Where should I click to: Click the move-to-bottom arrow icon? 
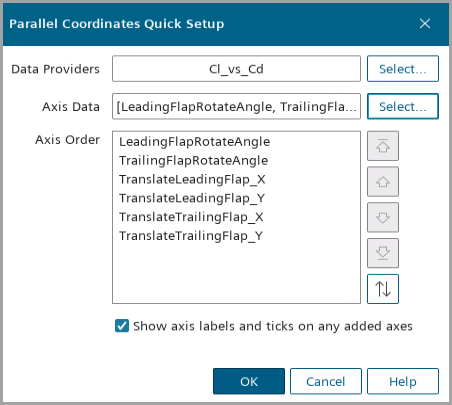tap(383, 253)
